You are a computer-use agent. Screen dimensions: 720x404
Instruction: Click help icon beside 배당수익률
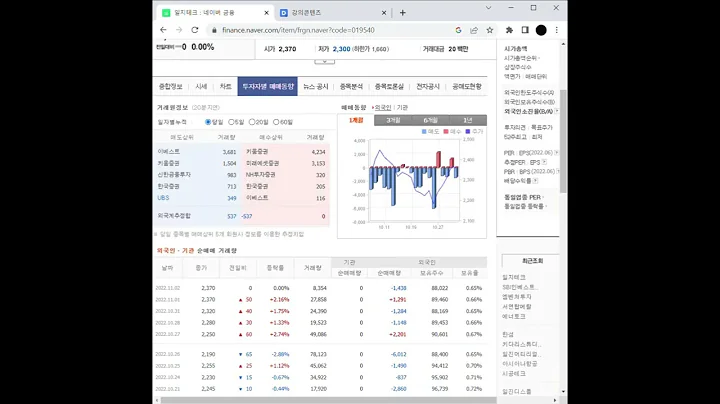pyautogui.click(x=535, y=181)
